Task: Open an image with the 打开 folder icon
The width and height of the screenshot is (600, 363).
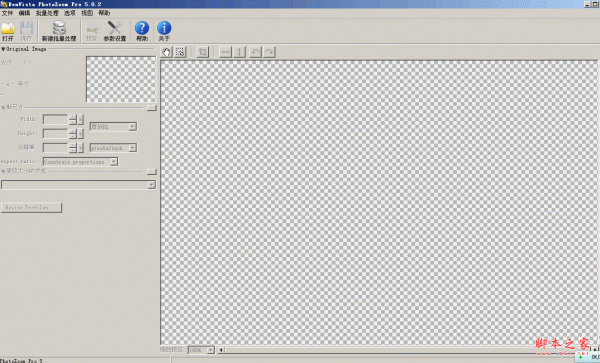Action: pos(8,31)
